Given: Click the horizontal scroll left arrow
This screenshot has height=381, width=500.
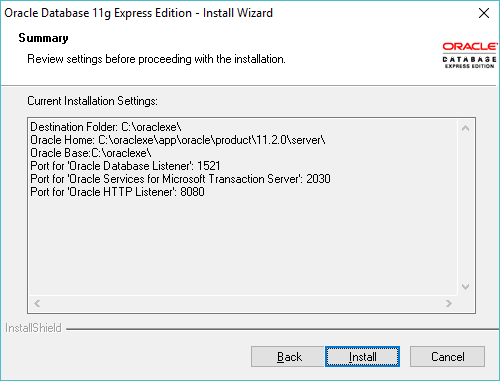Looking at the screenshot, I should click(37, 303).
